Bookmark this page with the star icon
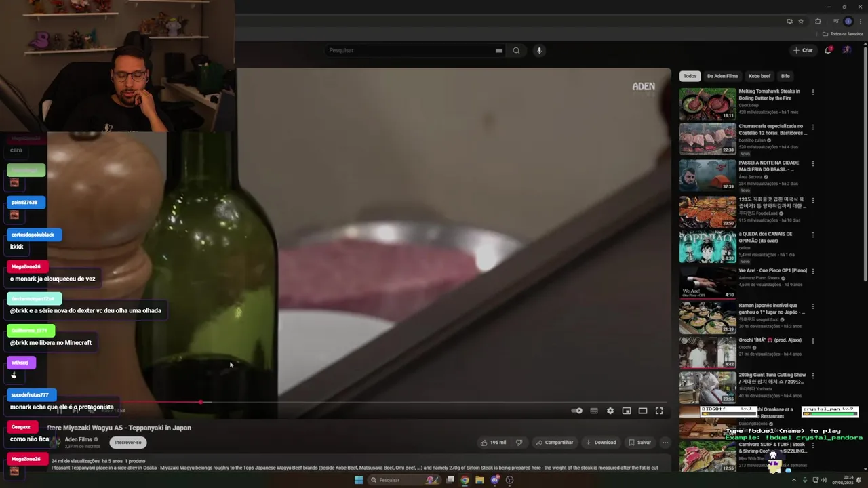This screenshot has height=488, width=868. [801, 21]
